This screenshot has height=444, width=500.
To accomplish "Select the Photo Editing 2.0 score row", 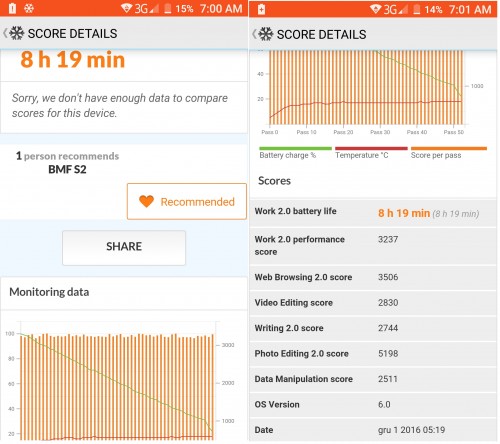I will pos(373,354).
